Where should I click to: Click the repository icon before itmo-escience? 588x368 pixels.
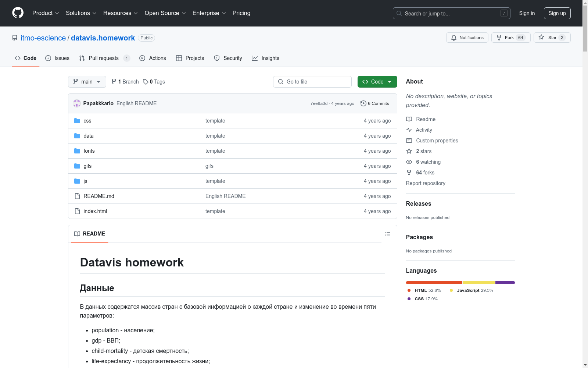(x=15, y=38)
